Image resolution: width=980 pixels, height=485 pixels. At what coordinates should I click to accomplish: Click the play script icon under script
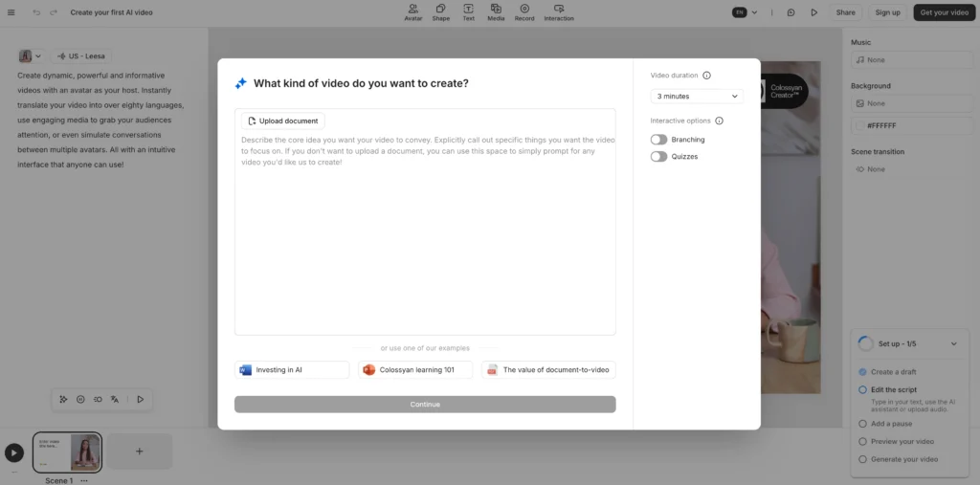(x=141, y=399)
